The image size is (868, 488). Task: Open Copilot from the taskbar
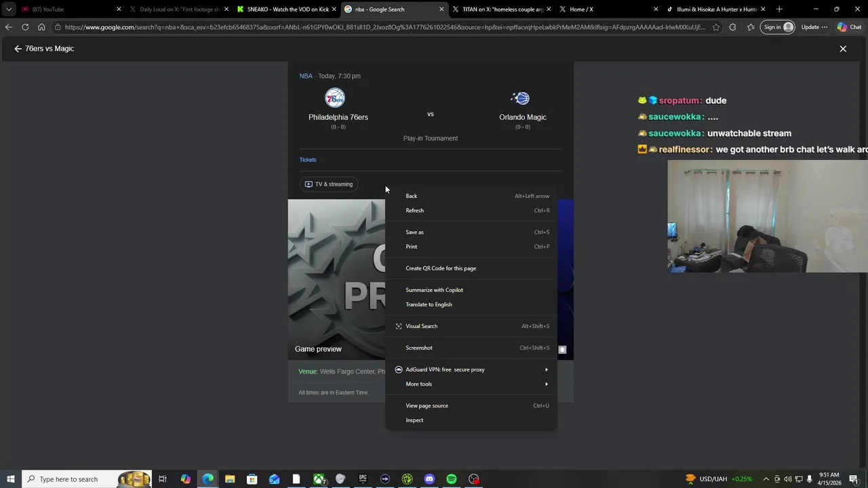coord(185,479)
